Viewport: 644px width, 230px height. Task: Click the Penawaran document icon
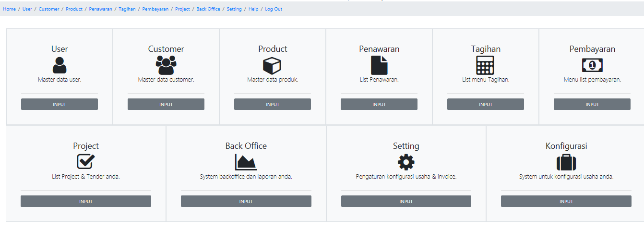(379, 65)
